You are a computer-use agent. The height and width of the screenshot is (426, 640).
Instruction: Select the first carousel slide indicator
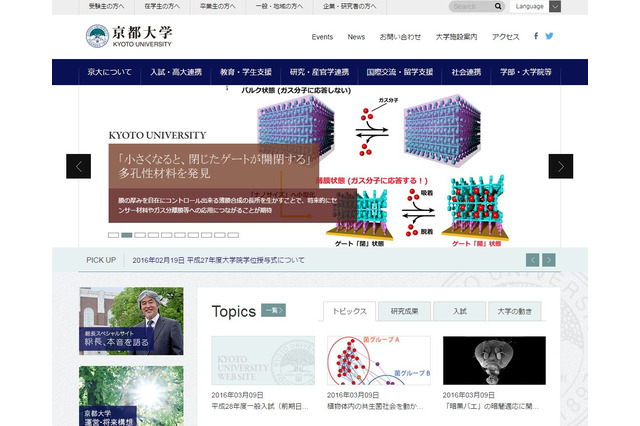coord(113,235)
